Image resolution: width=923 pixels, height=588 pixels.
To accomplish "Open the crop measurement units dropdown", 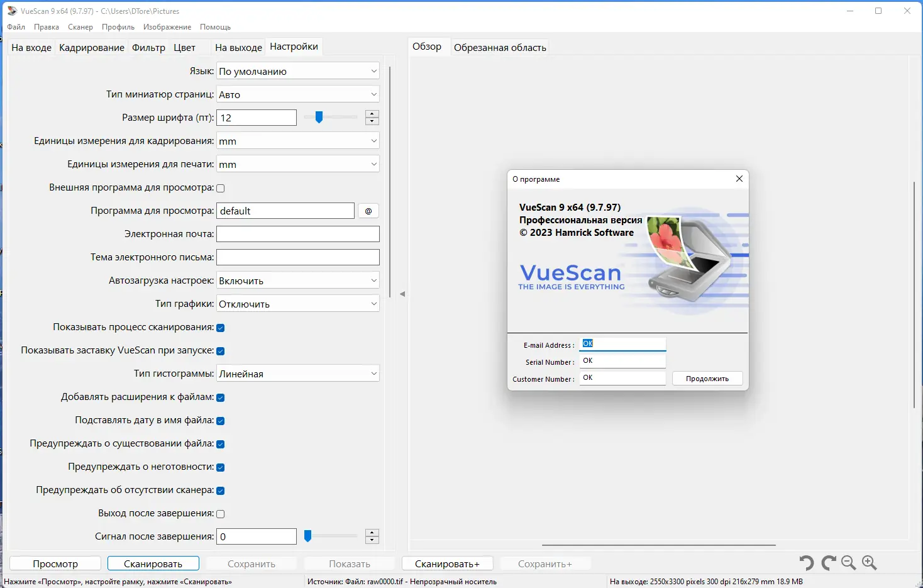I will [297, 140].
